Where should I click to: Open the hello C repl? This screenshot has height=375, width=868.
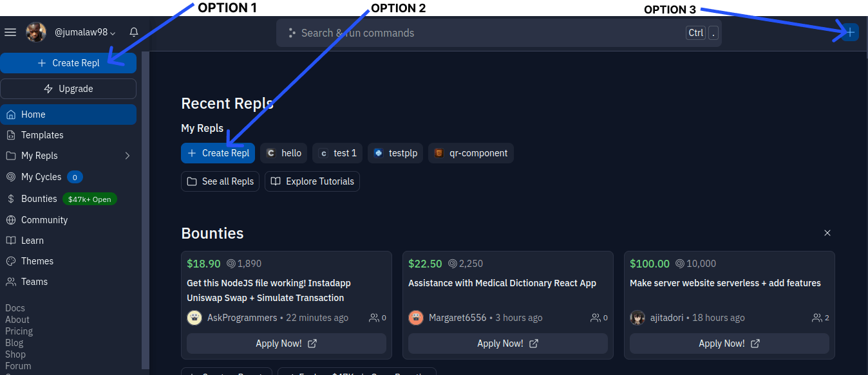point(283,153)
